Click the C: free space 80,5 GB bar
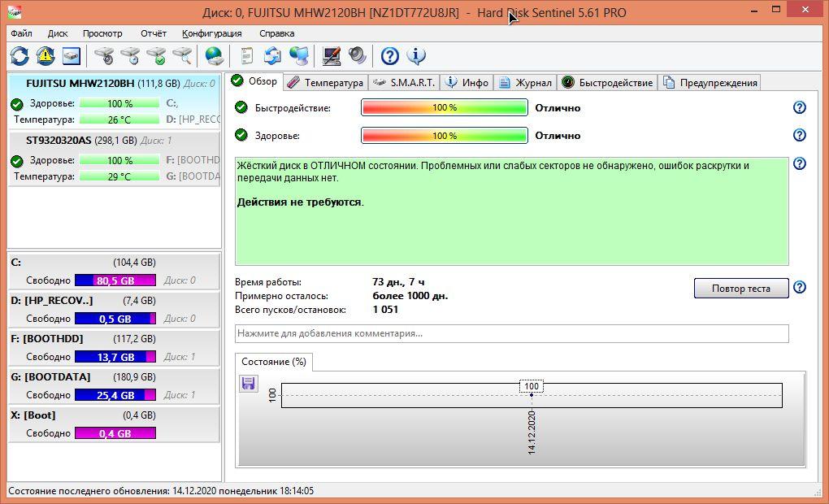The height and width of the screenshot is (504, 829). pos(115,280)
